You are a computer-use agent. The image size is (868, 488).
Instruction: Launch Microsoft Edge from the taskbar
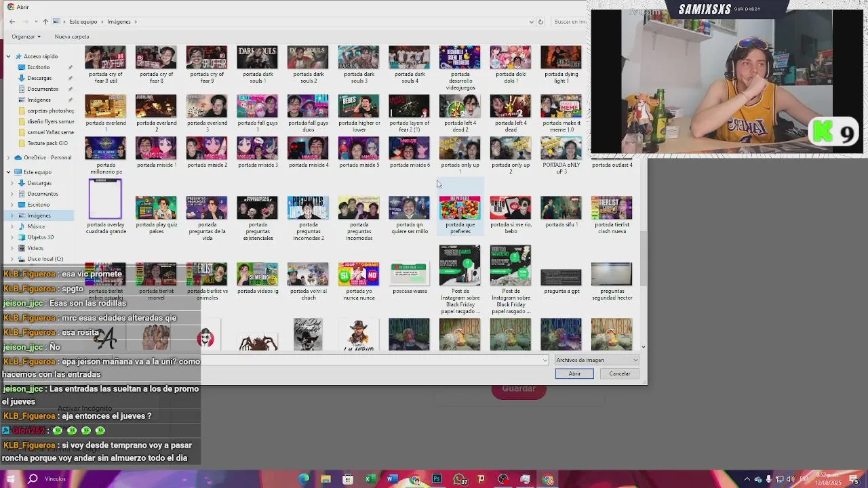click(x=304, y=479)
